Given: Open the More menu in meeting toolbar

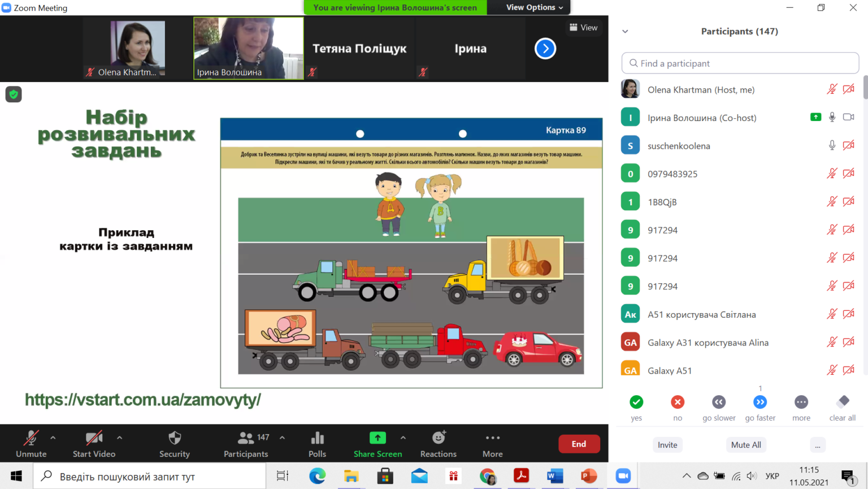Looking at the screenshot, I should point(493,444).
